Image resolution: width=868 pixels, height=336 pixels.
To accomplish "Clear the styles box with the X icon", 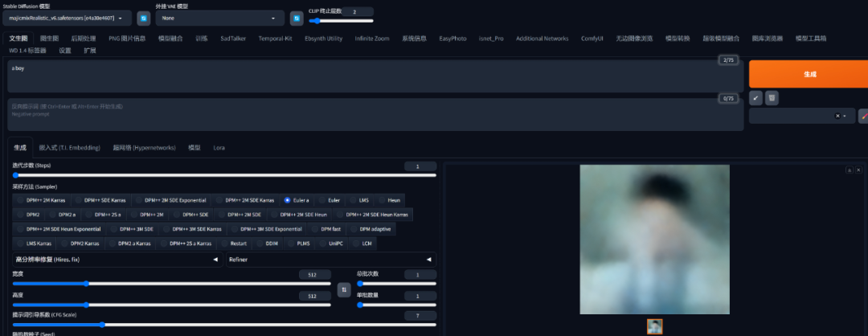I will point(837,116).
